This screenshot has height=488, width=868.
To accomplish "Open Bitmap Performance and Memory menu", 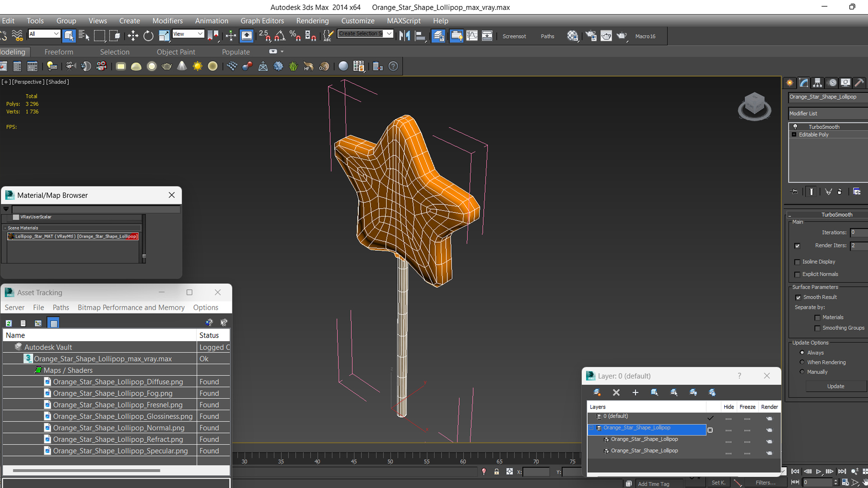I will 131,307.
